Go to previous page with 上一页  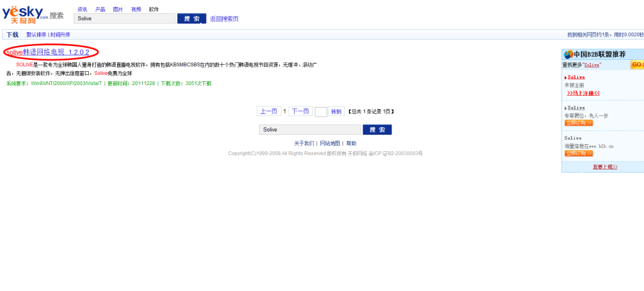(x=269, y=111)
